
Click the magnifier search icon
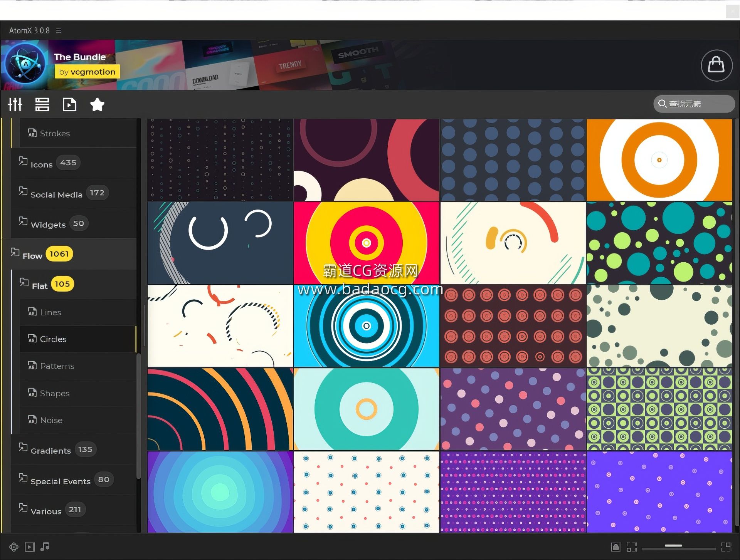[662, 104]
